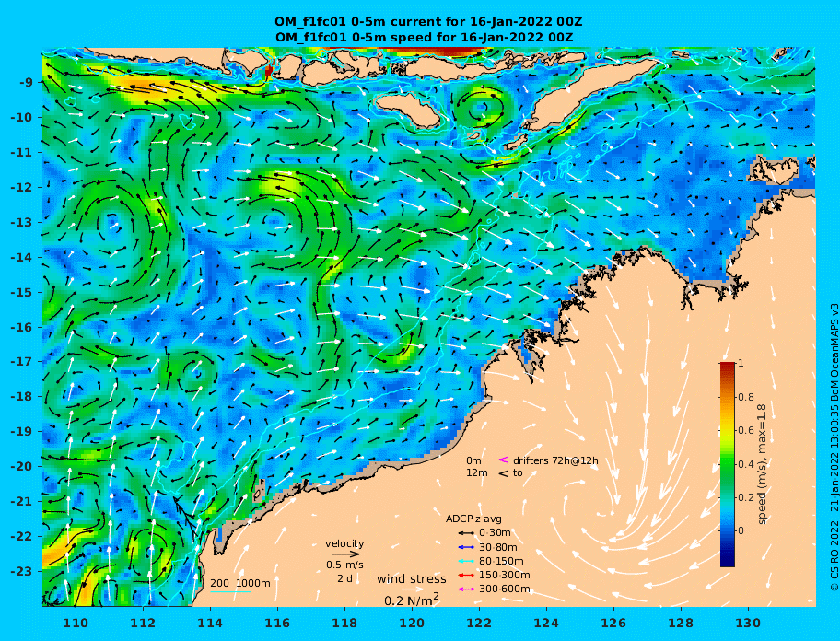The image size is (840, 641).
Task: Click the 'drifters 72h@12h' legend text
Action: click(x=555, y=460)
